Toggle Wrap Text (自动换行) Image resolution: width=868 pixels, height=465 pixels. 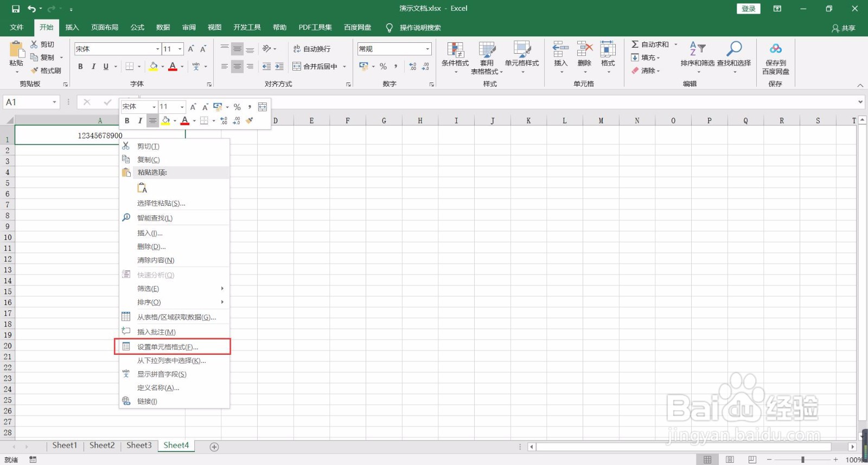click(312, 49)
